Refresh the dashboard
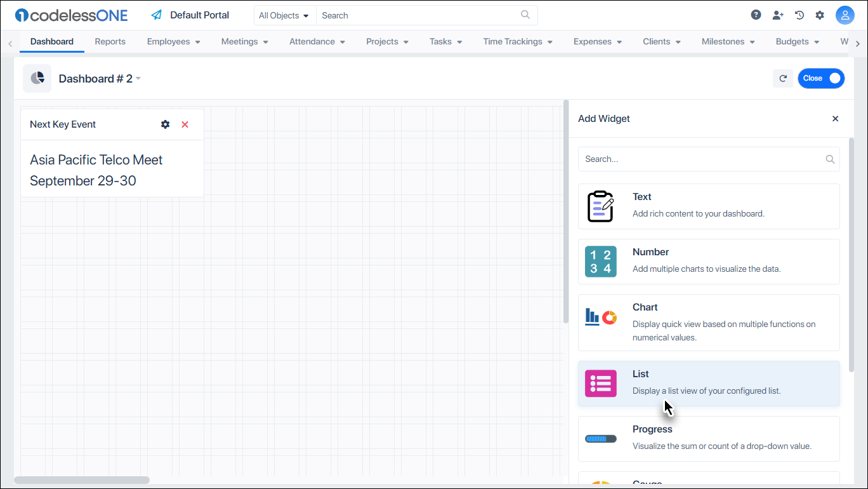This screenshot has width=868, height=489. (782, 78)
